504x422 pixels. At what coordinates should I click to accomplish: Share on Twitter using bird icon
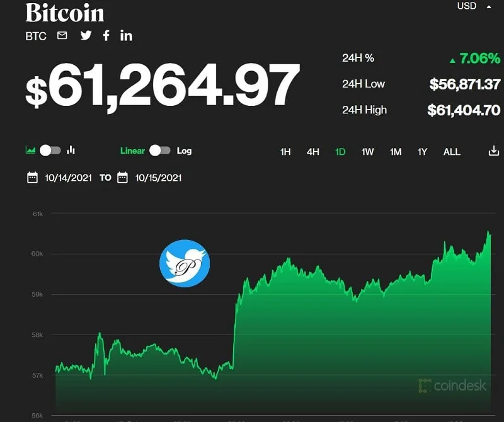coord(86,35)
